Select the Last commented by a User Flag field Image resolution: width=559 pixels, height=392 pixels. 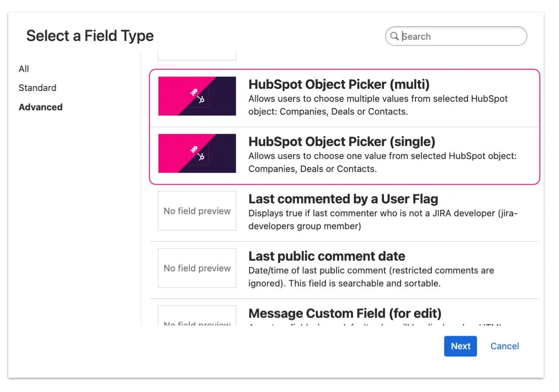344,211
